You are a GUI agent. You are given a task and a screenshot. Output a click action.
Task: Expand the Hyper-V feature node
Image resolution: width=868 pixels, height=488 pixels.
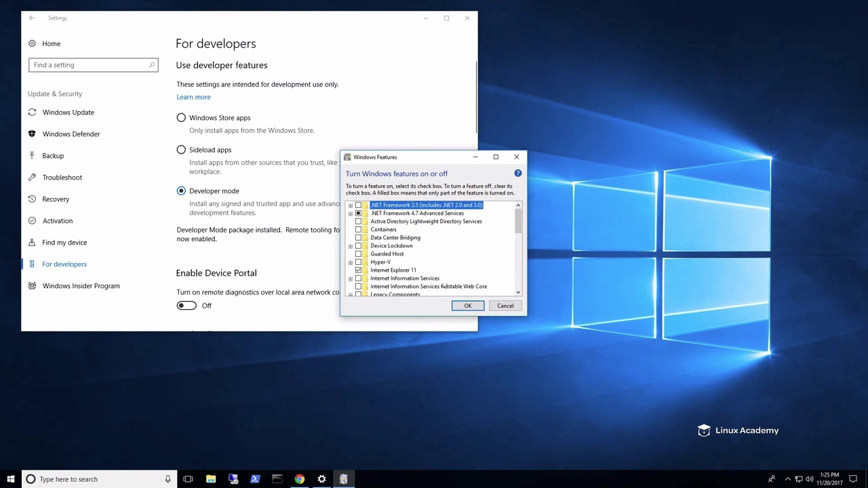tap(351, 262)
